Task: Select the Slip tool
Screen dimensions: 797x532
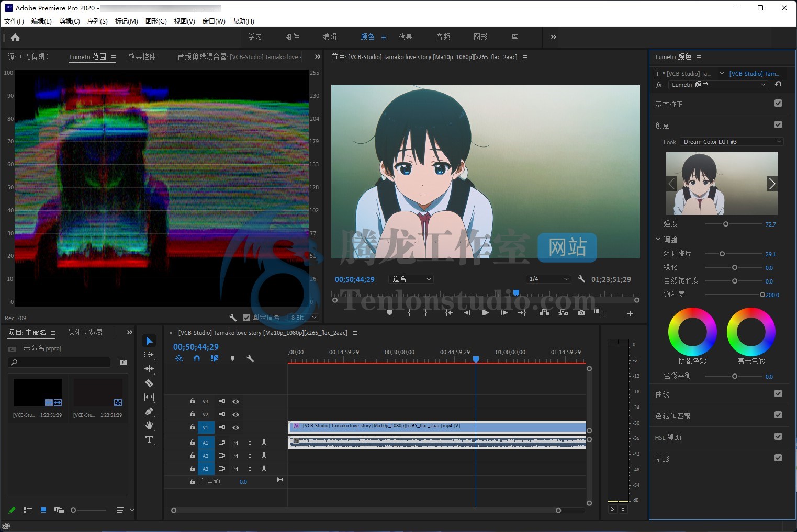Action: coord(149,397)
